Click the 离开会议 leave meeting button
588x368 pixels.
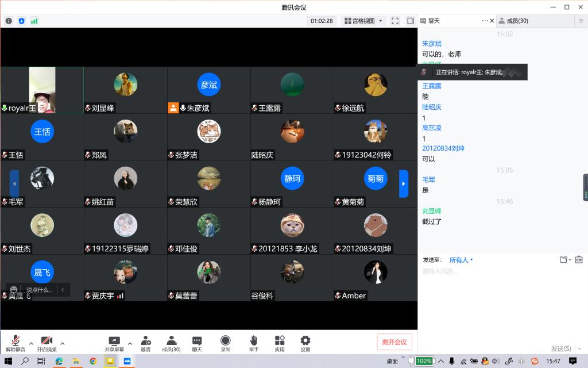point(394,342)
